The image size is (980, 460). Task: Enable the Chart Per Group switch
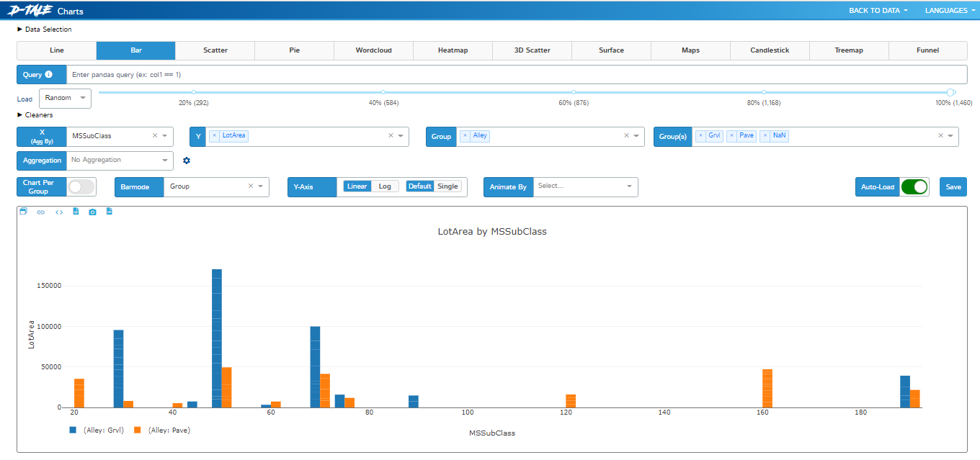[81, 186]
